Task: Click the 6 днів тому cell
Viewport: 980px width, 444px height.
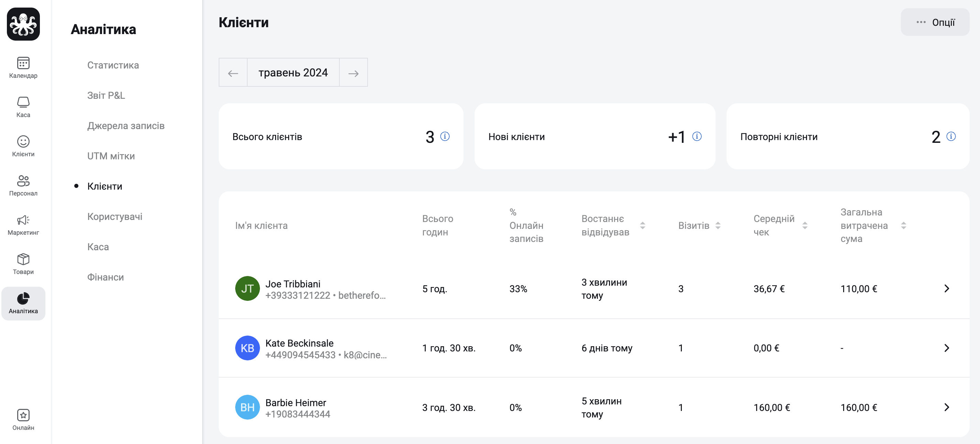Action: click(607, 348)
